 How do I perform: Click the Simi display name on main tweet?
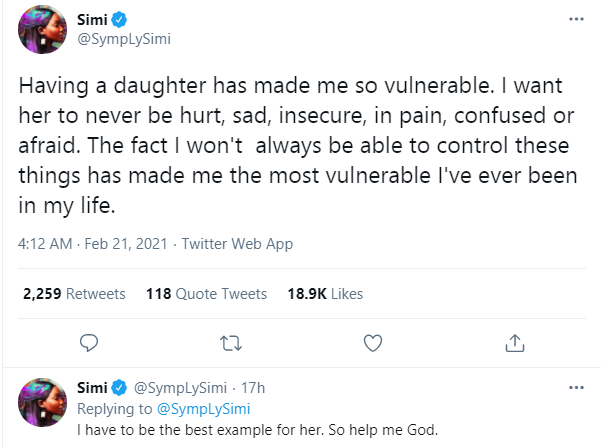tap(92, 19)
